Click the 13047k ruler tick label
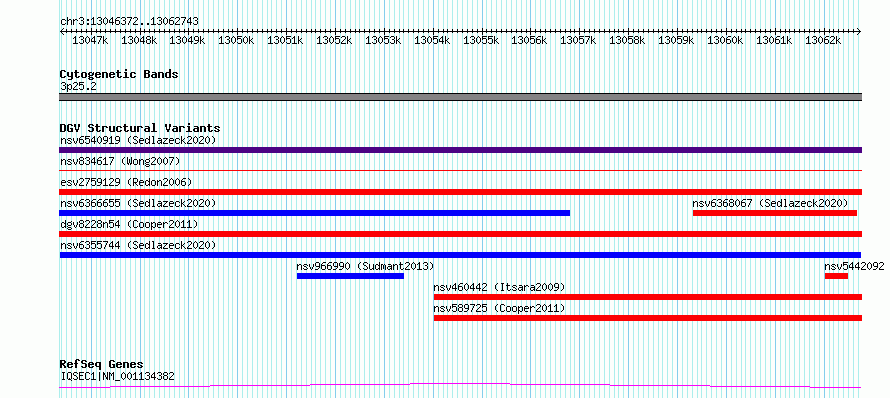The image size is (890, 398). pyautogui.click(x=90, y=40)
